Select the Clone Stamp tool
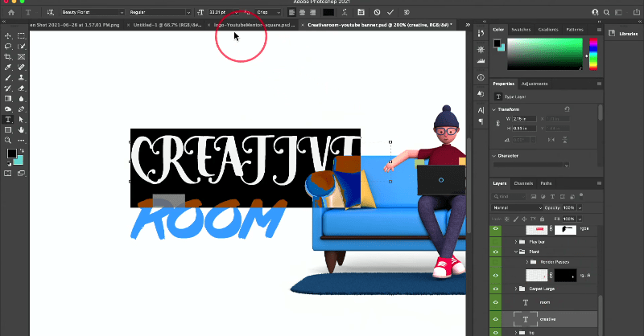 [x=22, y=77]
